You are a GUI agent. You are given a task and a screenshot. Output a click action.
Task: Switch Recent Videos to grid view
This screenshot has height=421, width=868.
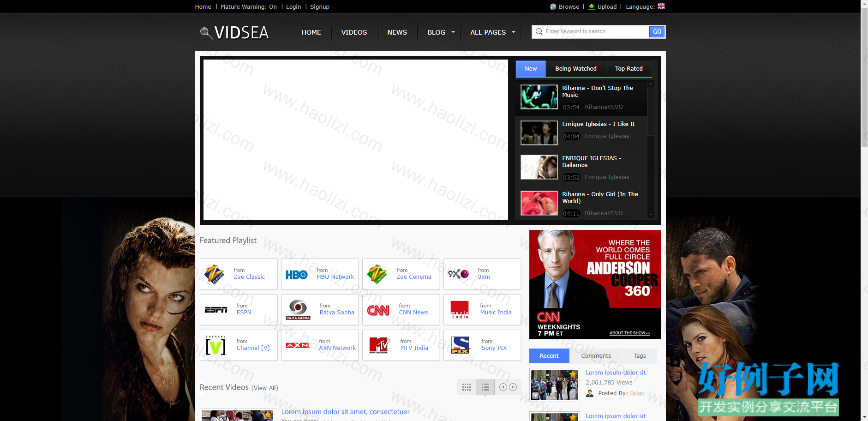point(467,387)
